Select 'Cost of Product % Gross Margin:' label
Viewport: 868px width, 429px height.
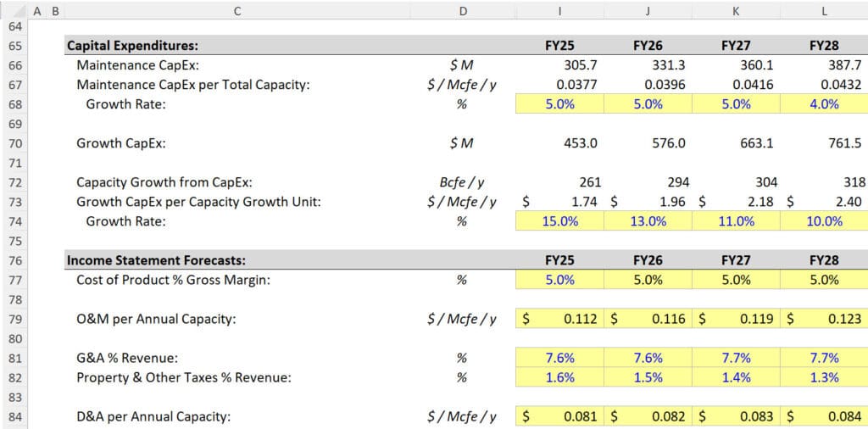click(x=173, y=280)
